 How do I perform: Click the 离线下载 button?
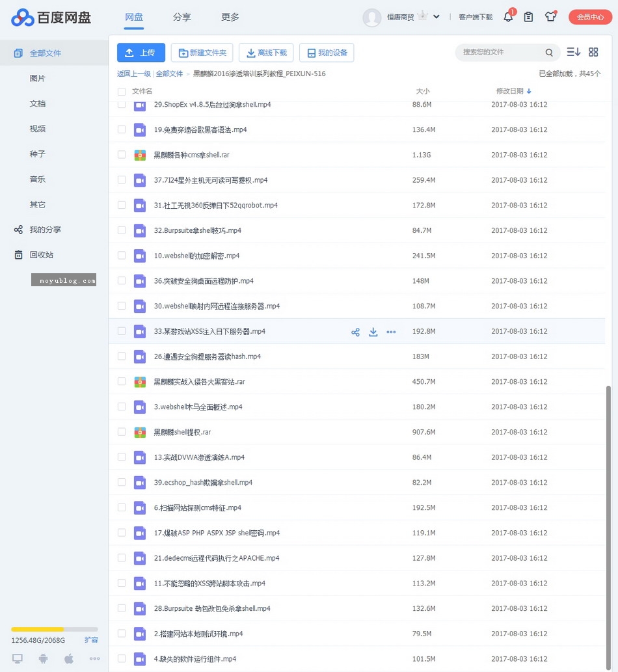[266, 53]
